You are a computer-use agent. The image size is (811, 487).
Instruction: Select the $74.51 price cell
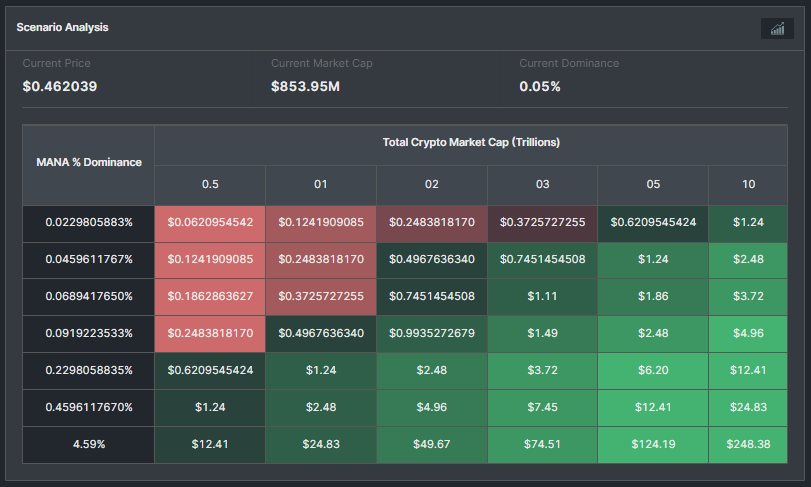pos(542,444)
